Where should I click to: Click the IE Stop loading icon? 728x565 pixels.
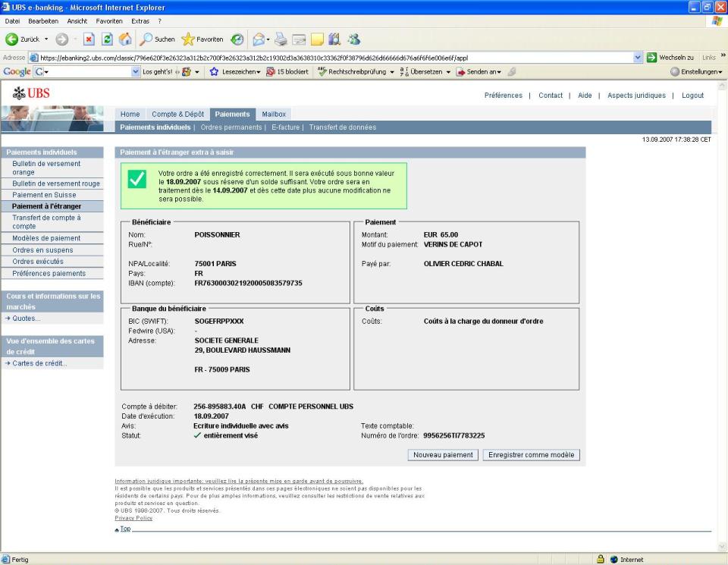pyautogui.click(x=89, y=39)
